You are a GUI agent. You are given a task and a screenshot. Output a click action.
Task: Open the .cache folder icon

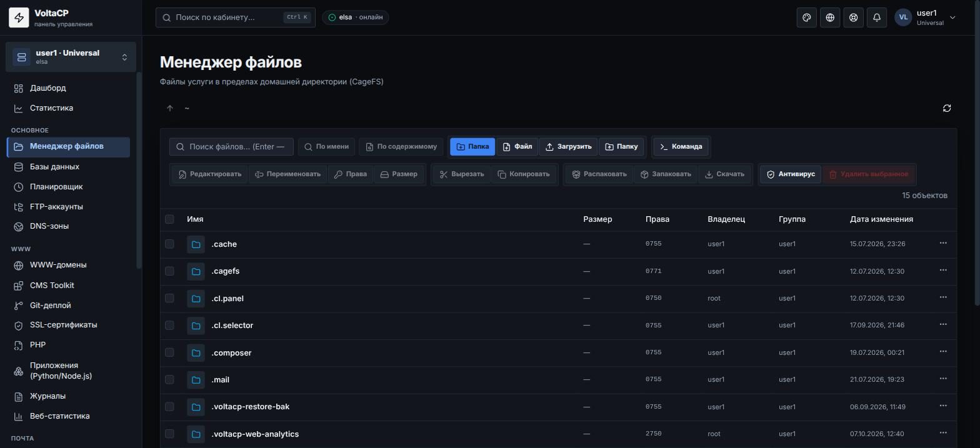pos(196,244)
